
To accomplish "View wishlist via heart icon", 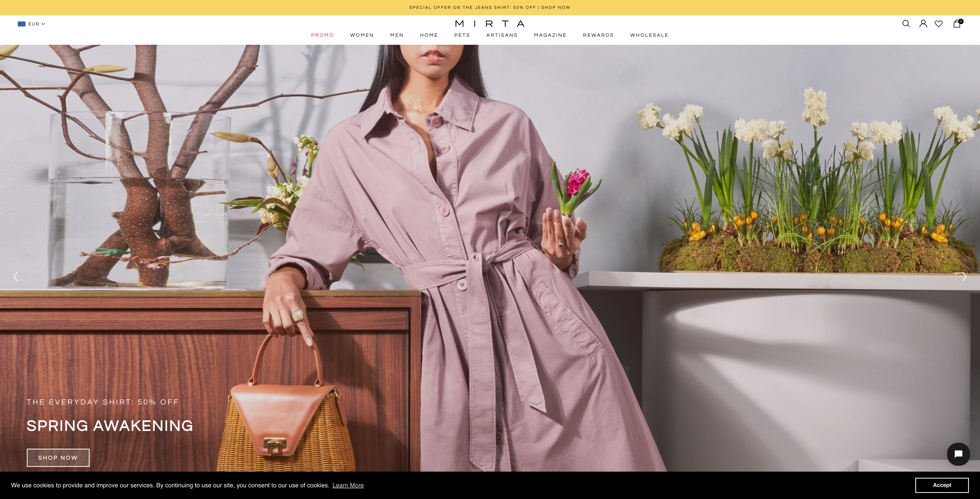I will pyautogui.click(x=938, y=24).
